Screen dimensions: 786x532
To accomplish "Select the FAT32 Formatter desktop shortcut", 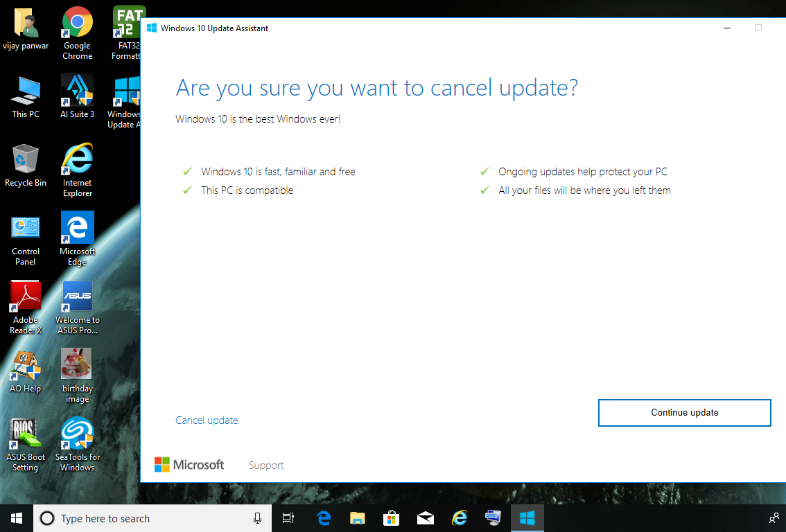I will [126, 33].
